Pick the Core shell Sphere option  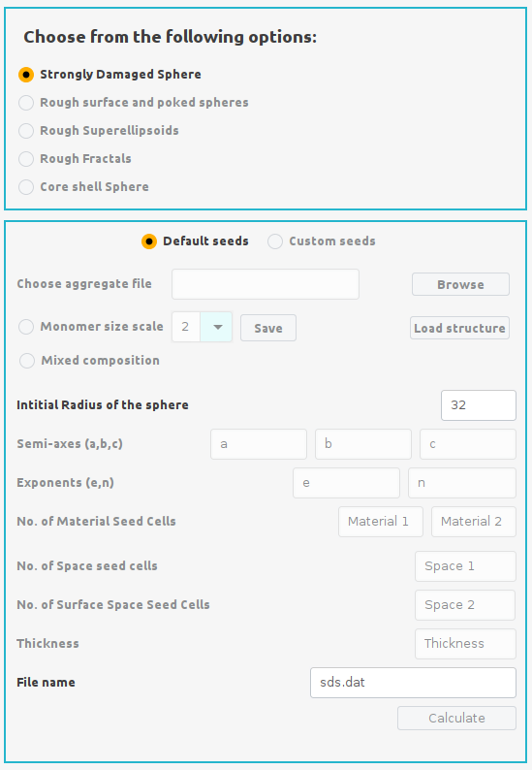[26, 187]
